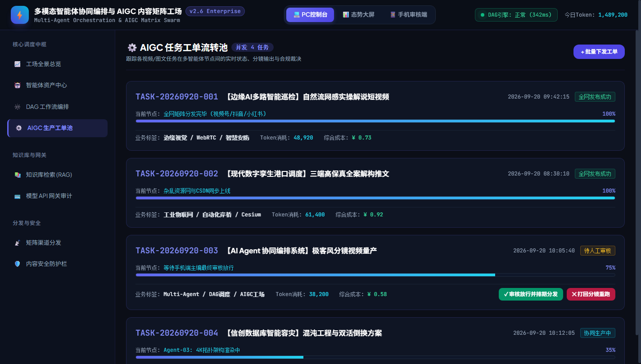
Task: Open 知识库检索(RAG) in the sidebar
Action: [58, 175]
